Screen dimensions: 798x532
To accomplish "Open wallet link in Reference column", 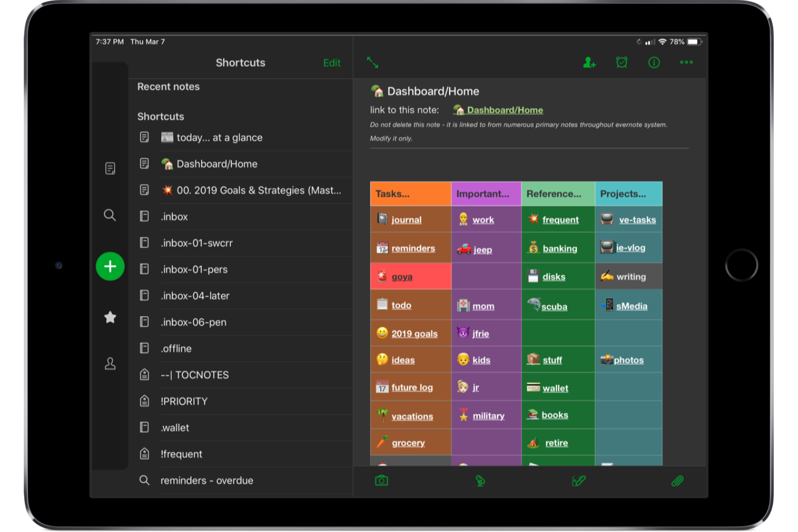I will point(555,389).
